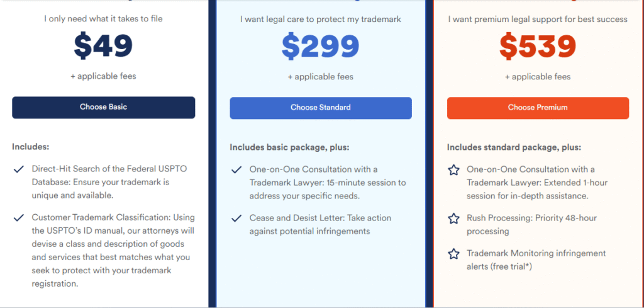The image size is (644, 308).
Task: Click star icon next to Rush Processing
Action: [x=453, y=219]
